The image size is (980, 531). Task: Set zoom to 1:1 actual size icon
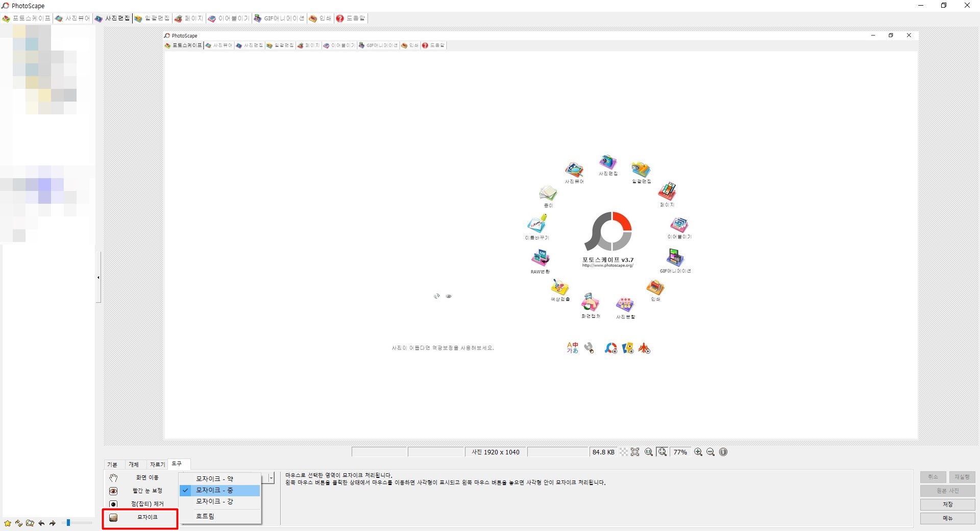(649, 452)
